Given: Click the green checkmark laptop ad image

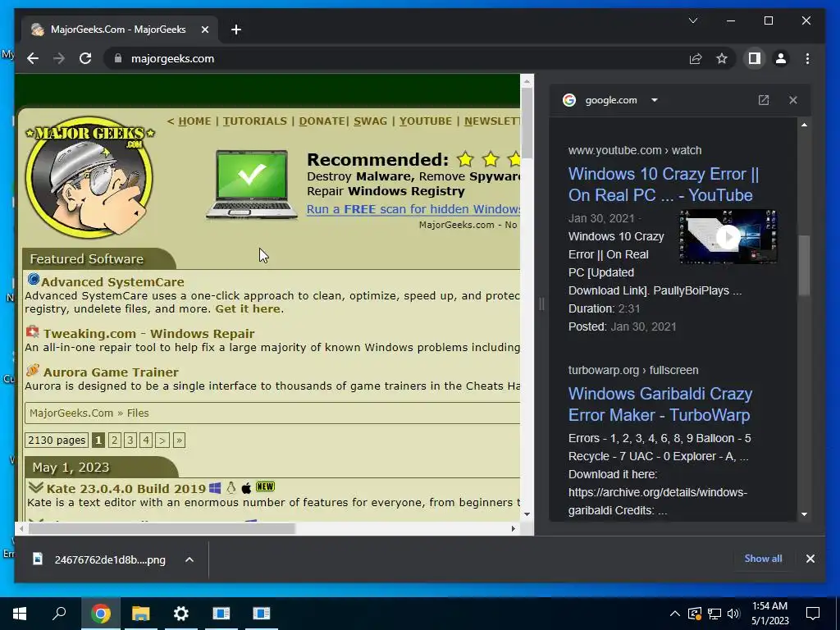Looking at the screenshot, I should 252,185.
